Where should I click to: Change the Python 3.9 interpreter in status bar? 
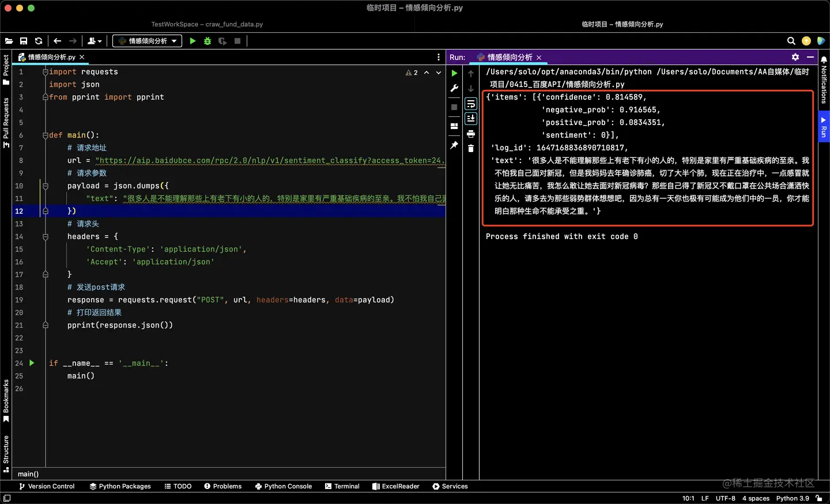tap(793, 498)
